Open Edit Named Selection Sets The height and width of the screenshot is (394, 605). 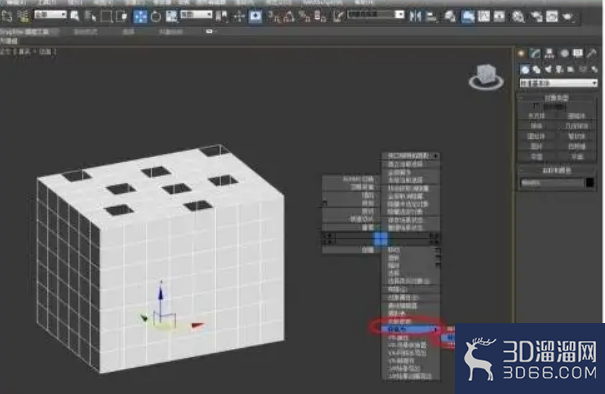(x=338, y=16)
